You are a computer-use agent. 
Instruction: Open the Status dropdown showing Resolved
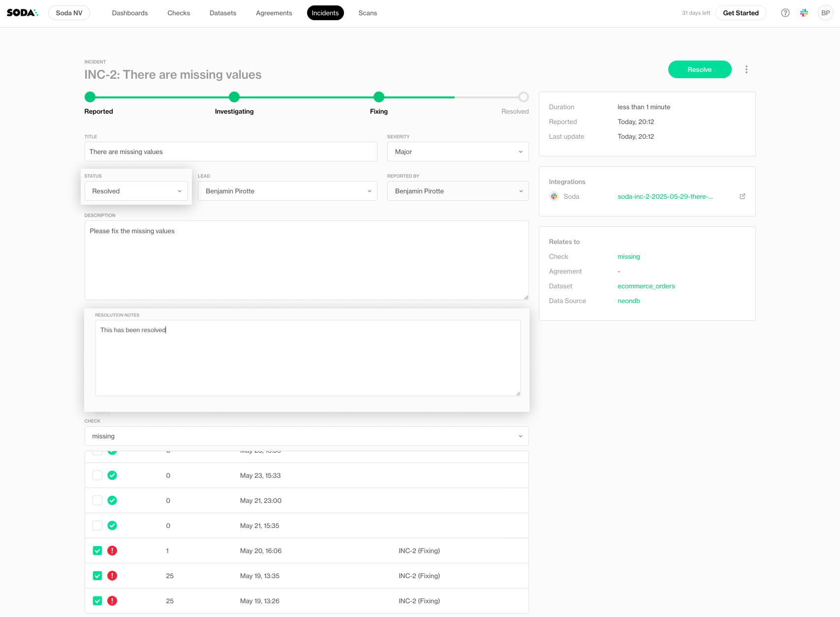[x=136, y=191]
